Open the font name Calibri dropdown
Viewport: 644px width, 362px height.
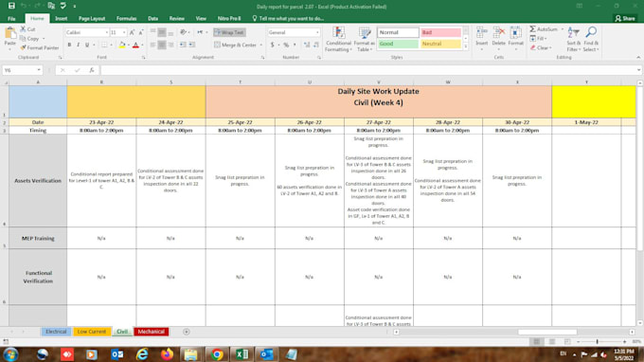tap(106, 32)
